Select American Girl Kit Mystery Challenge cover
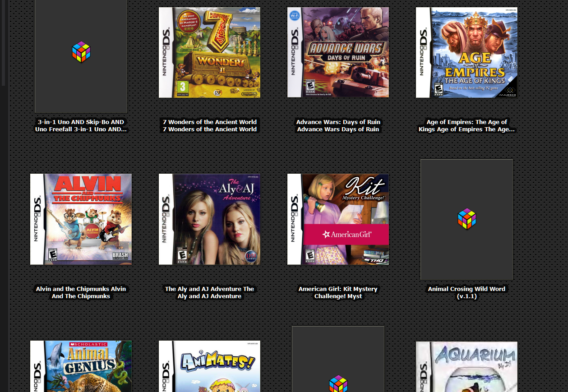The width and height of the screenshot is (568, 392). click(338, 219)
